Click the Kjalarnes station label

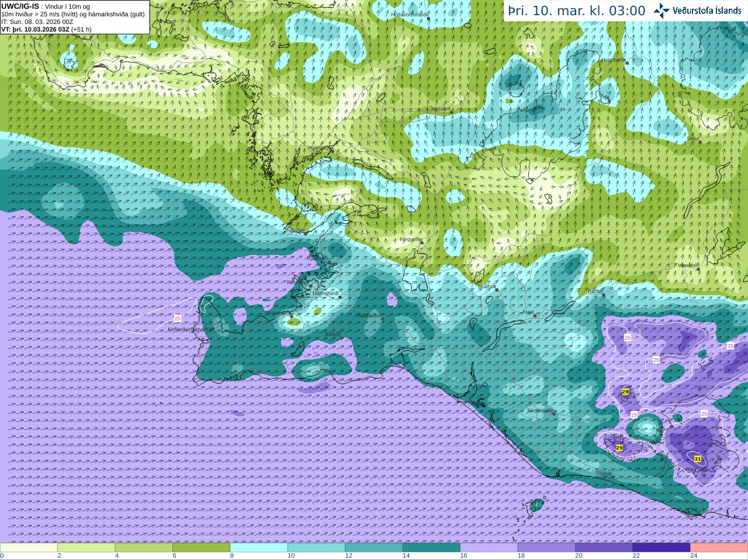[317, 258]
